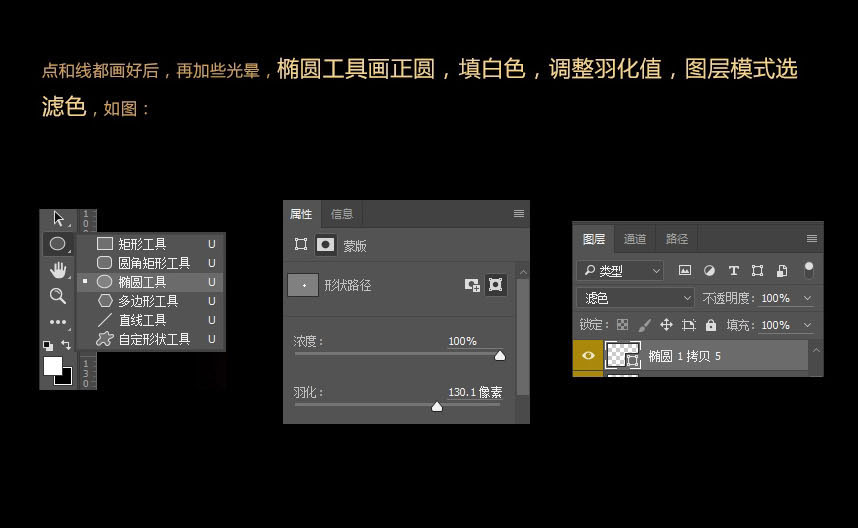Hide the 椭圆 1 拷贝 5 layer

[588, 356]
